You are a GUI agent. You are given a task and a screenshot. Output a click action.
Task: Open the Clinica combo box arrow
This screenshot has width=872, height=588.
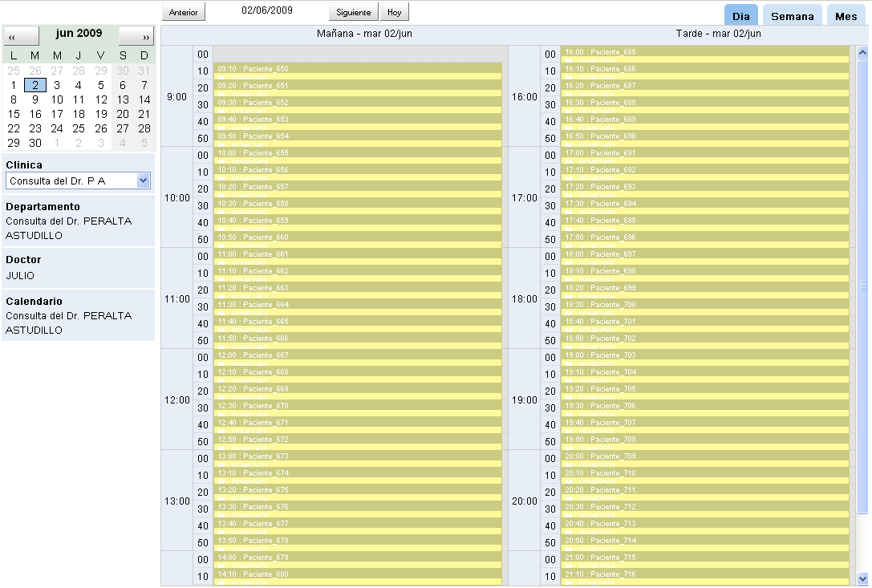pos(143,180)
